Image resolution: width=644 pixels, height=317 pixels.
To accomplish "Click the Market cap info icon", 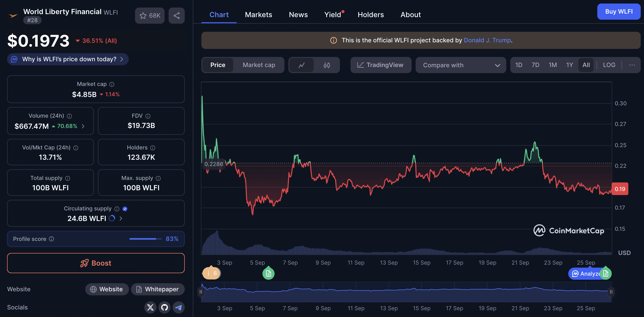I will point(112,84).
